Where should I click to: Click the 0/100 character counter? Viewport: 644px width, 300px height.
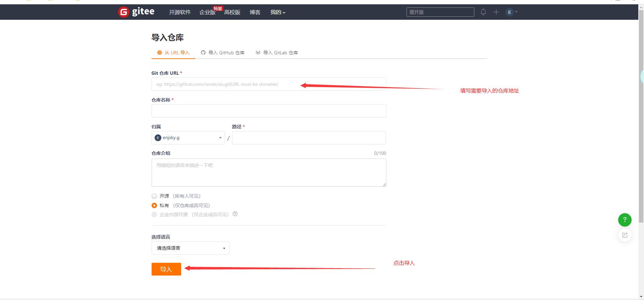click(x=380, y=153)
